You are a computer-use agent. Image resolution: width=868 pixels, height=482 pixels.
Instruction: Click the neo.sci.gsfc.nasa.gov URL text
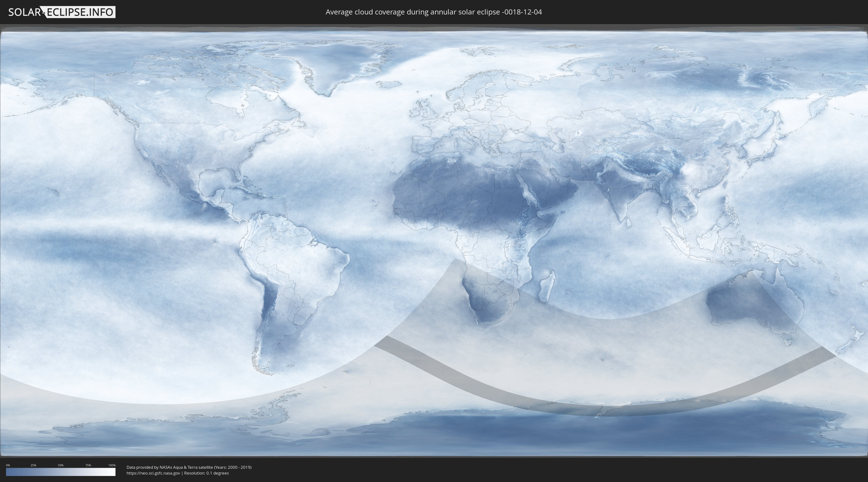[153, 473]
